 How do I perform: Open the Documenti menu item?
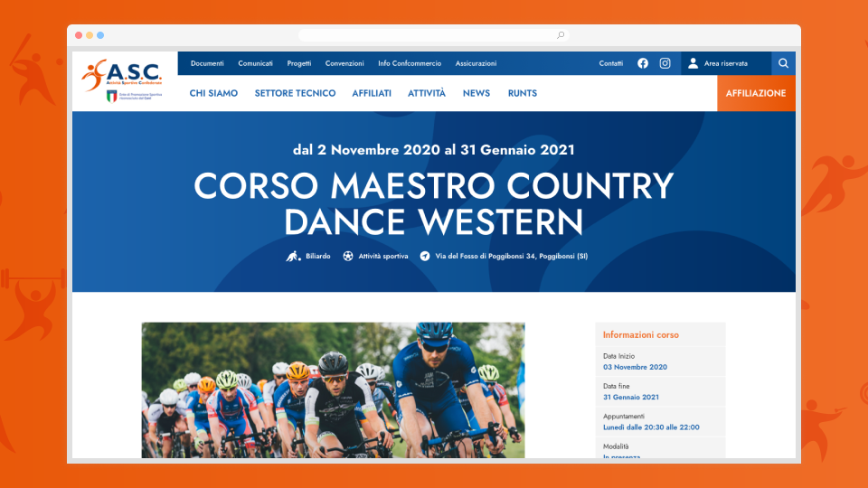point(207,63)
